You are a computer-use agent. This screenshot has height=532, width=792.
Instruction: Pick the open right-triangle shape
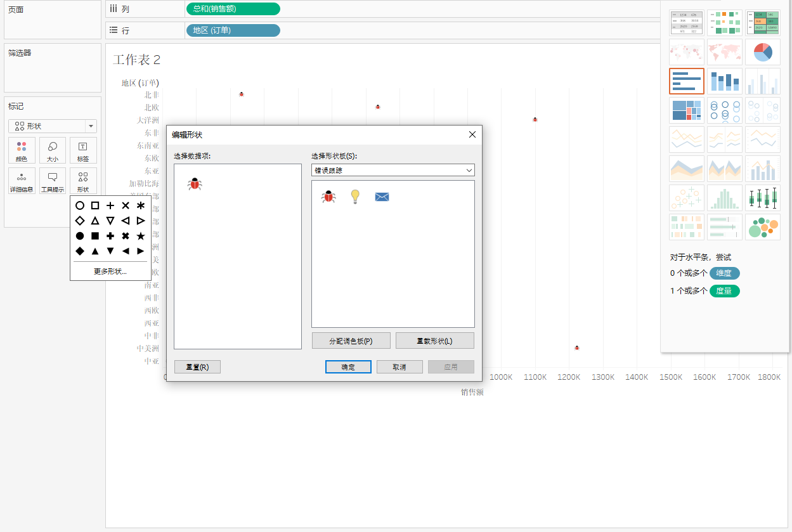[141, 221]
